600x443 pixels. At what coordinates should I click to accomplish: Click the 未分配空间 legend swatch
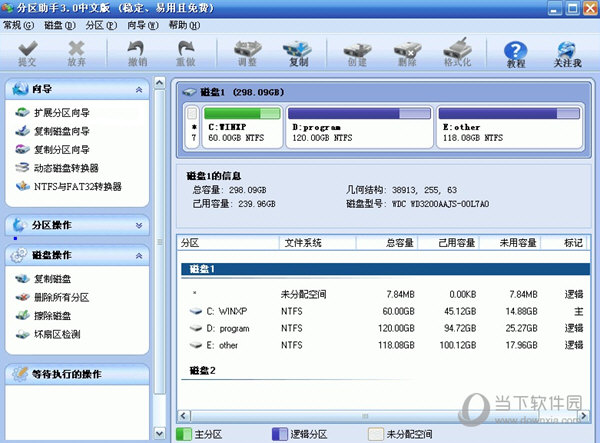pyautogui.click(x=375, y=434)
